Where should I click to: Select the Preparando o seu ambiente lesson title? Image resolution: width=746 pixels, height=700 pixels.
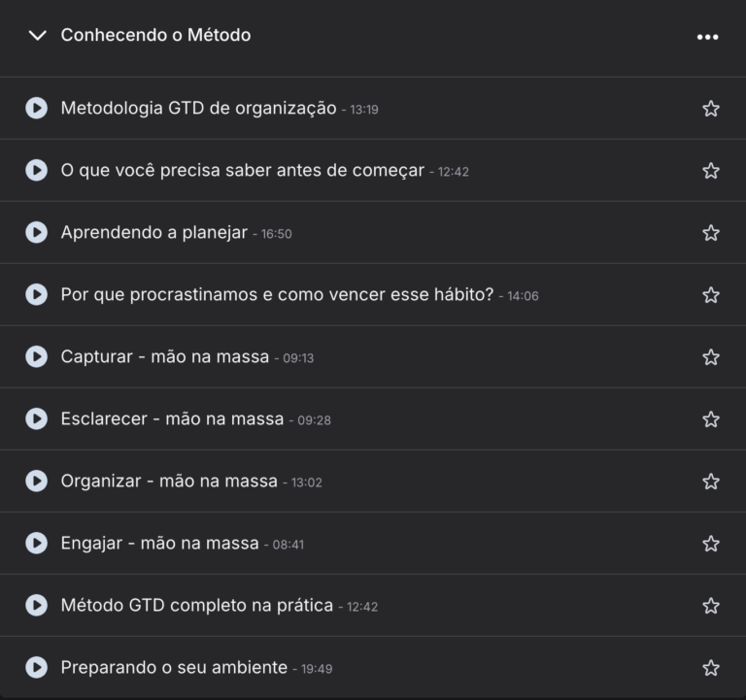pos(174,668)
